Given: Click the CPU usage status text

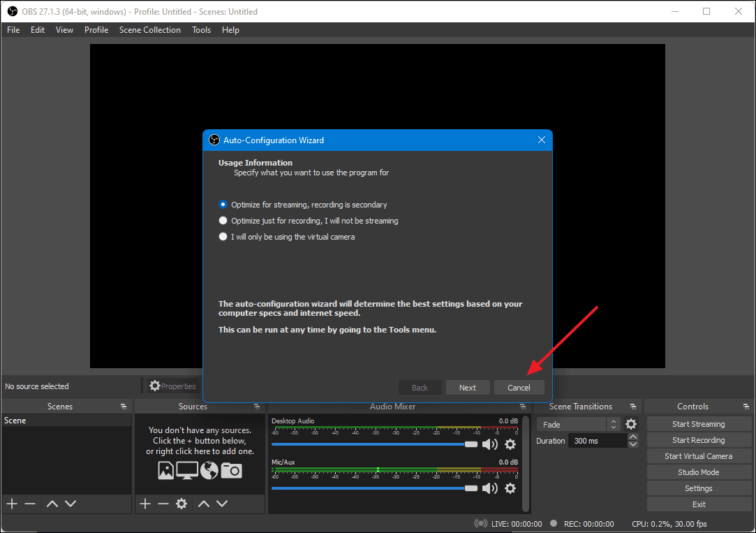Looking at the screenshot, I should tap(669, 524).
